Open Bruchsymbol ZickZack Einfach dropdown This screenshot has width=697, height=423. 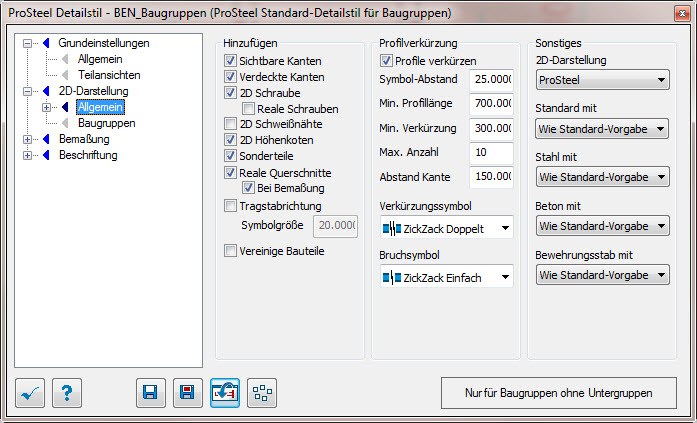click(446, 277)
